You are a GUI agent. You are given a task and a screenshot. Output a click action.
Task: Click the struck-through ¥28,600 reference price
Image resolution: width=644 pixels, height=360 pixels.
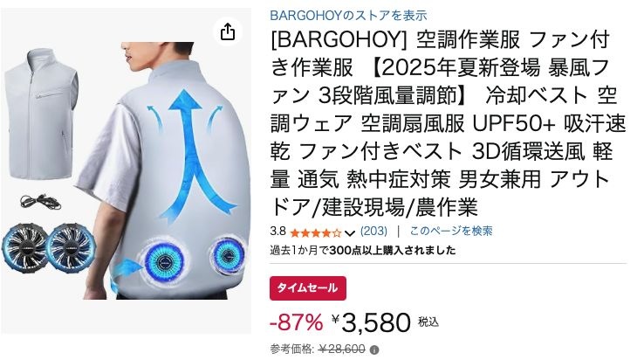pyautogui.click(x=342, y=350)
